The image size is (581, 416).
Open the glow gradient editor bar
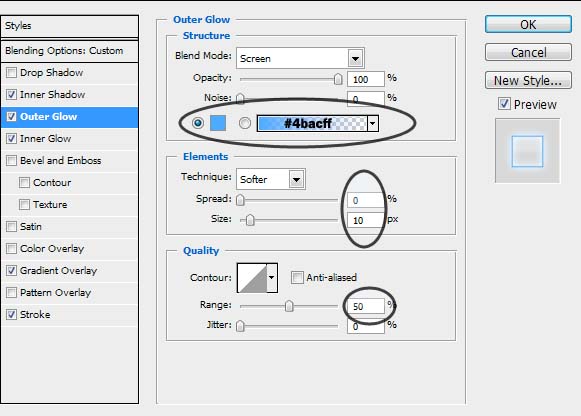coord(312,123)
